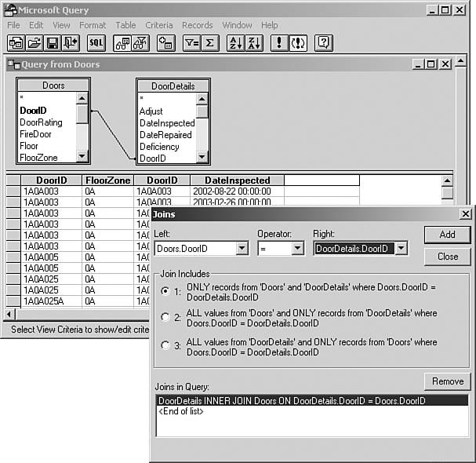The image size is (476, 463).
Task: Select DateInspected field in DoorDetails table
Action: 167,123
